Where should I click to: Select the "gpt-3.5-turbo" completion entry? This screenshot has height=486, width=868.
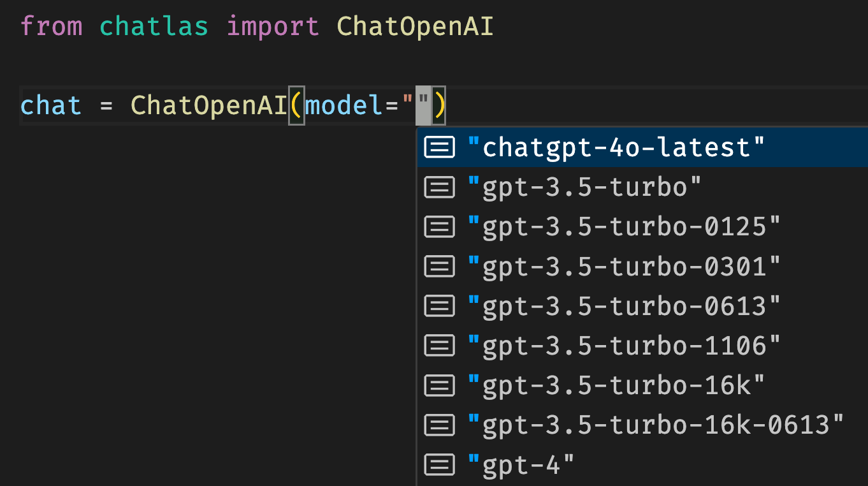pyautogui.click(x=642, y=187)
